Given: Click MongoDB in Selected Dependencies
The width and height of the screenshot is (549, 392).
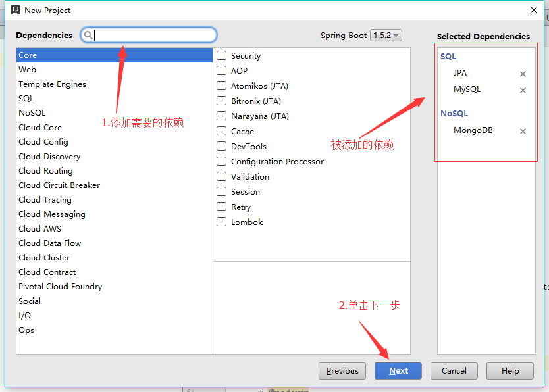Looking at the screenshot, I should click(473, 130).
